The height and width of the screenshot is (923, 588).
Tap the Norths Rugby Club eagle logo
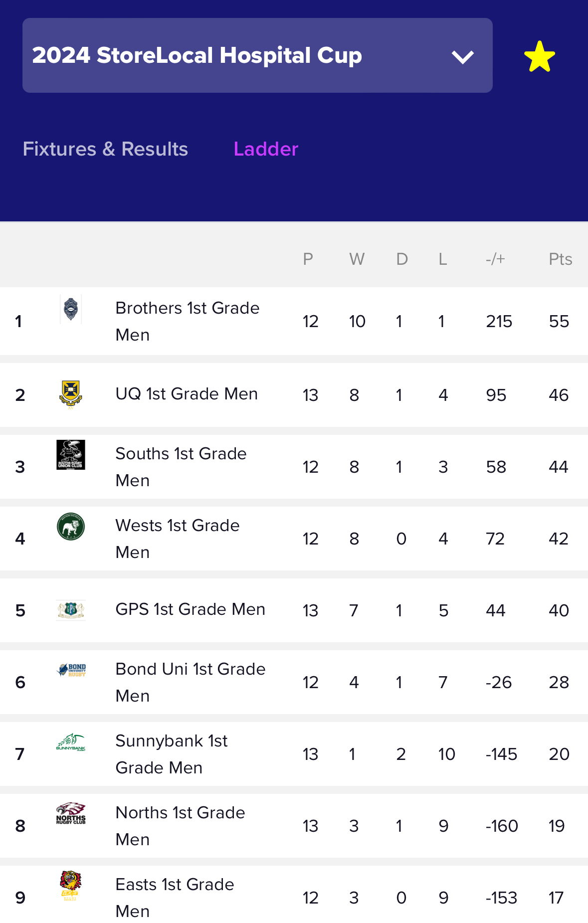tap(71, 813)
